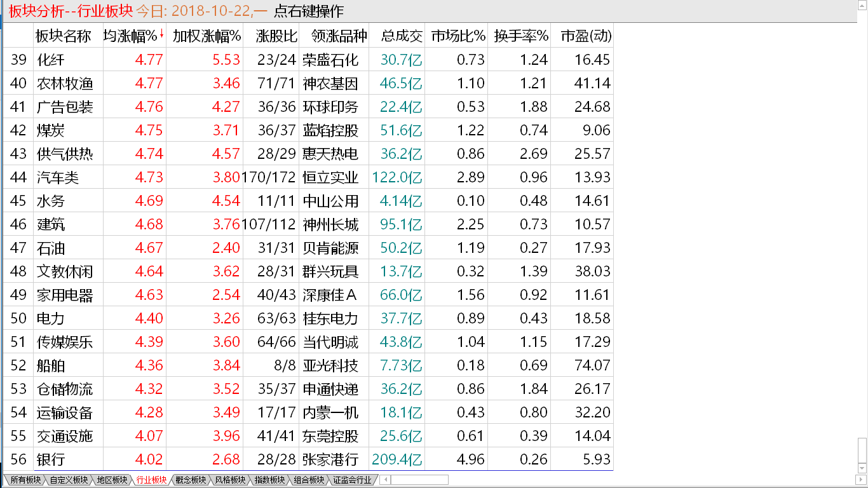Select the 交通设施 sector name
Image resolution: width=868 pixels, height=488 pixels.
(x=65, y=436)
